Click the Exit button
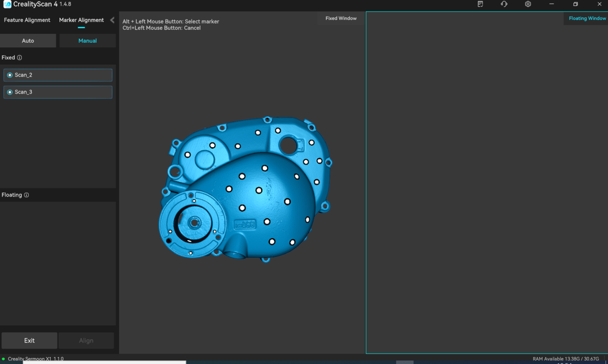 pos(29,340)
